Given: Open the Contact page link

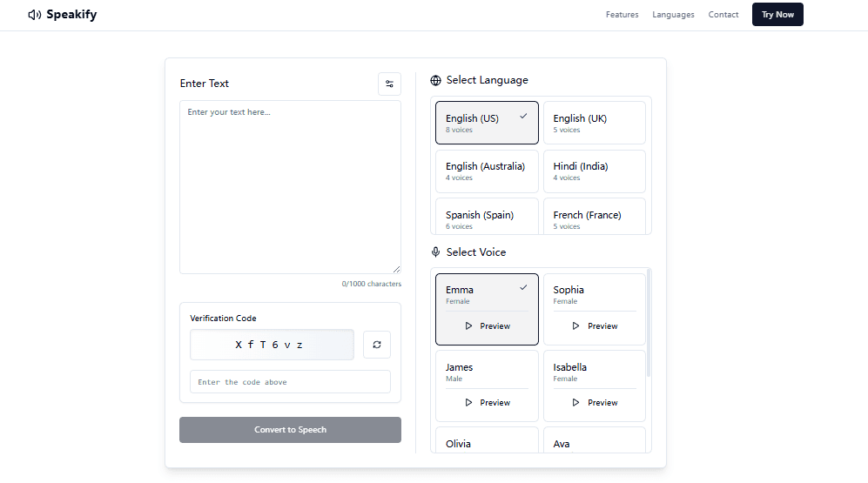Looking at the screenshot, I should (x=723, y=15).
